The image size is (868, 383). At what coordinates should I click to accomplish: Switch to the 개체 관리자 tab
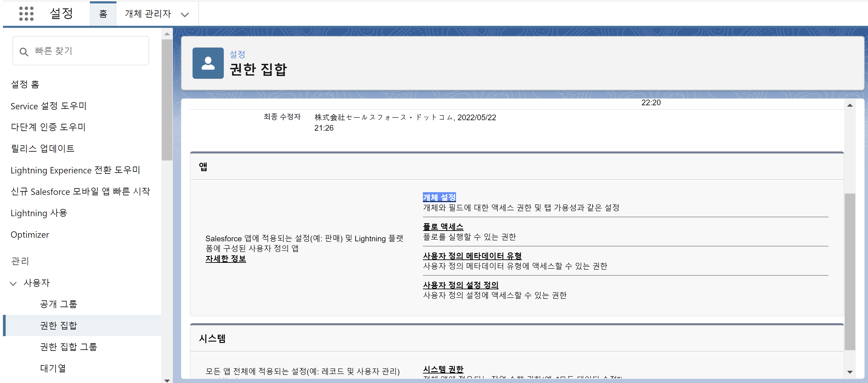point(148,14)
